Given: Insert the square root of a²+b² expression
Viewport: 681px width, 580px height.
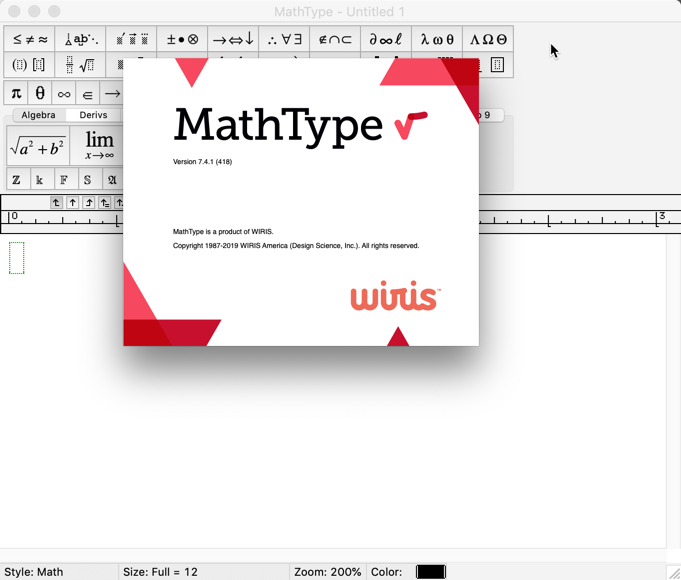Looking at the screenshot, I should coord(38,146).
